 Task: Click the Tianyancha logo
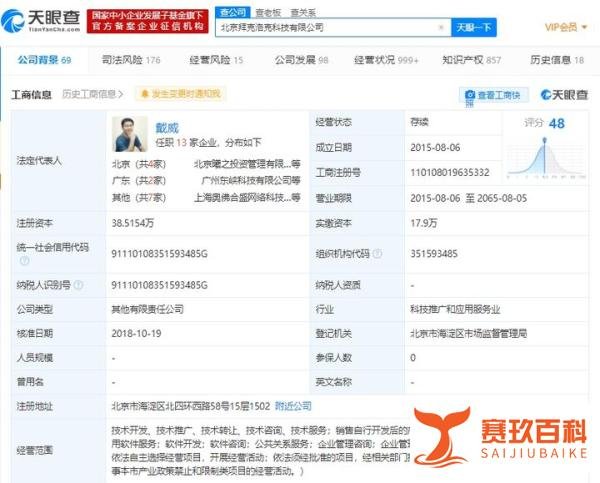coord(41,21)
